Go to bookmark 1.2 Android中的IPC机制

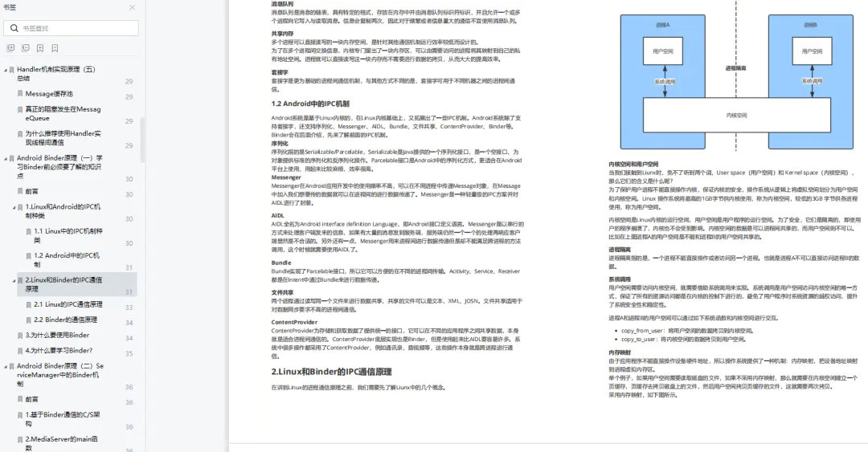coord(67,259)
